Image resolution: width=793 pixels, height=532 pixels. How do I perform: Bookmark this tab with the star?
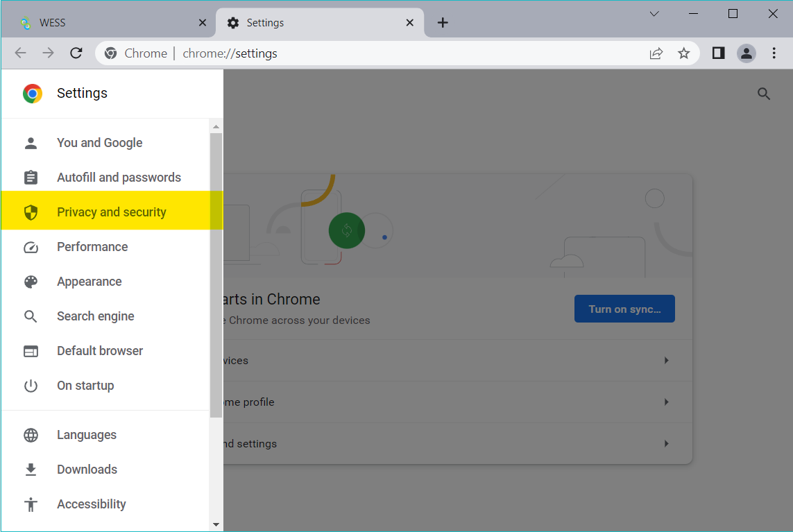pyautogui.click(x=684, y=53)
